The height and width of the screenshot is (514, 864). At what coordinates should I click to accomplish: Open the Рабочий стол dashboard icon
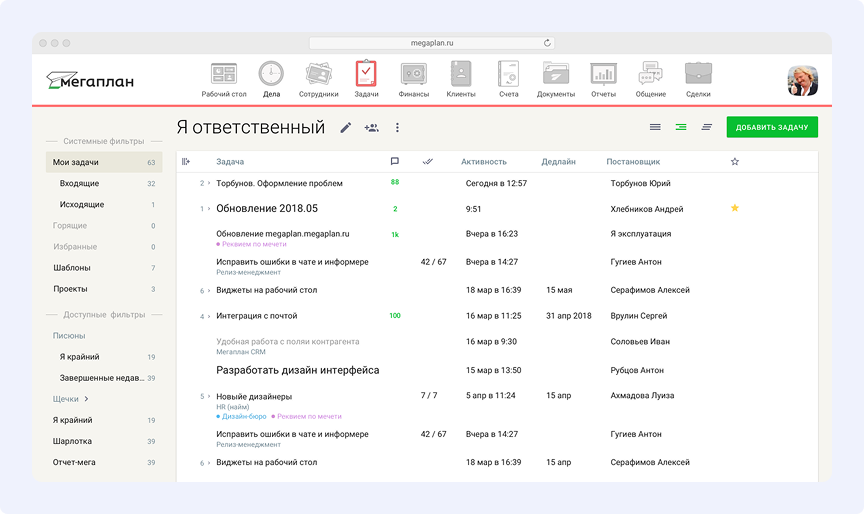click(223, 74)
